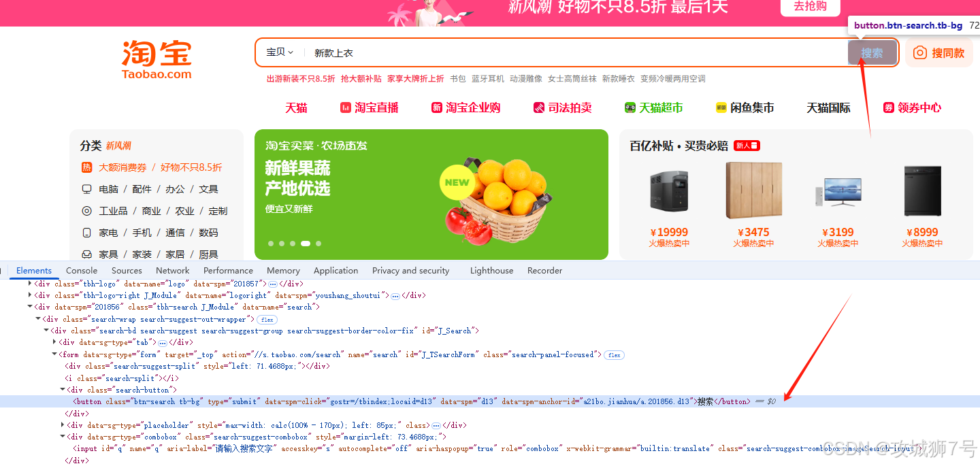Collapse the J_TSearchForm form node
Screen dimensions: 980x466
54,354
